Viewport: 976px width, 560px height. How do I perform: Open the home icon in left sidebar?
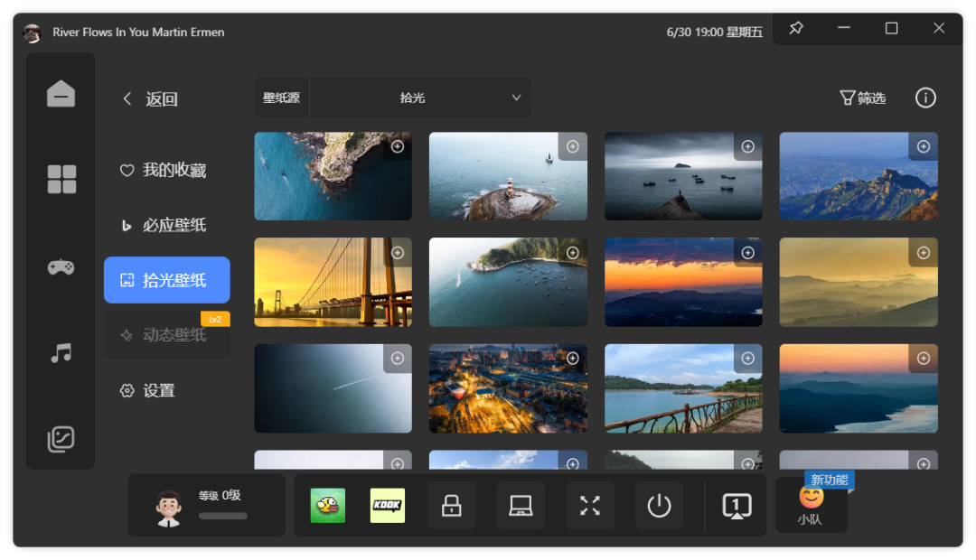(x=61, y=94)
